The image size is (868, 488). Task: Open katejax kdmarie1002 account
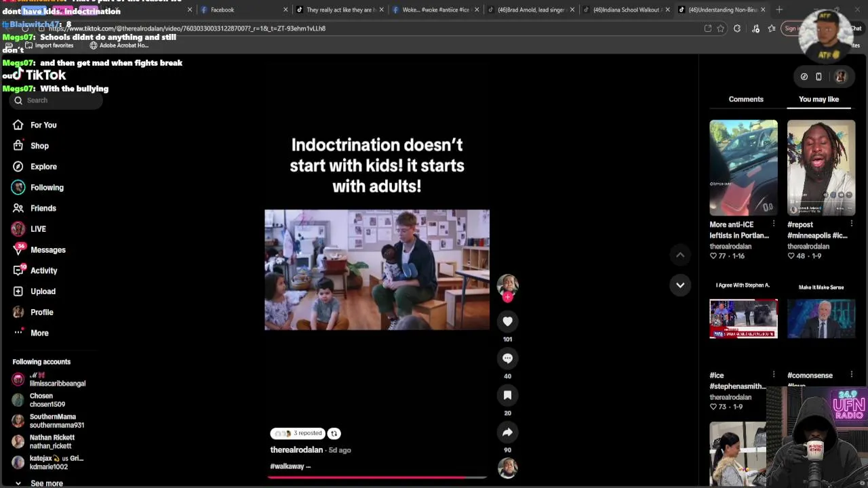pyautogui.click(x=49, y=462)
